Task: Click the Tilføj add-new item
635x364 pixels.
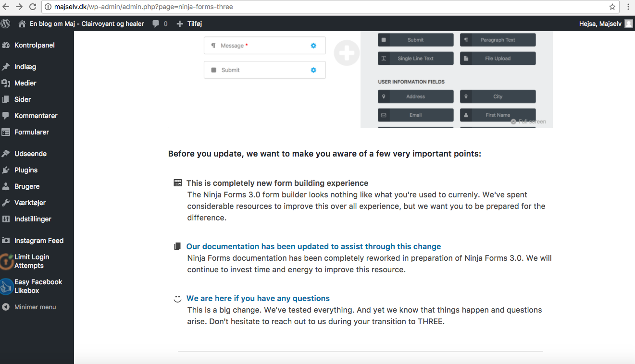Action: [189, 24]
